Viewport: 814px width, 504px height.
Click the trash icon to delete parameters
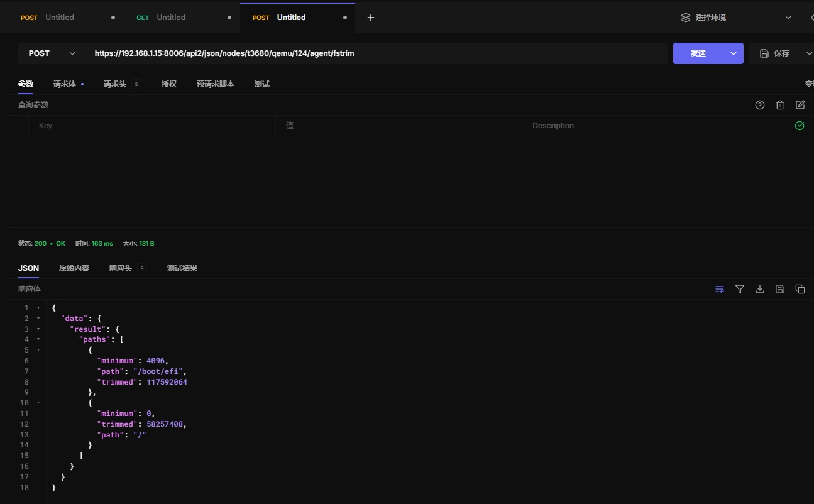[x=780, y=105]
